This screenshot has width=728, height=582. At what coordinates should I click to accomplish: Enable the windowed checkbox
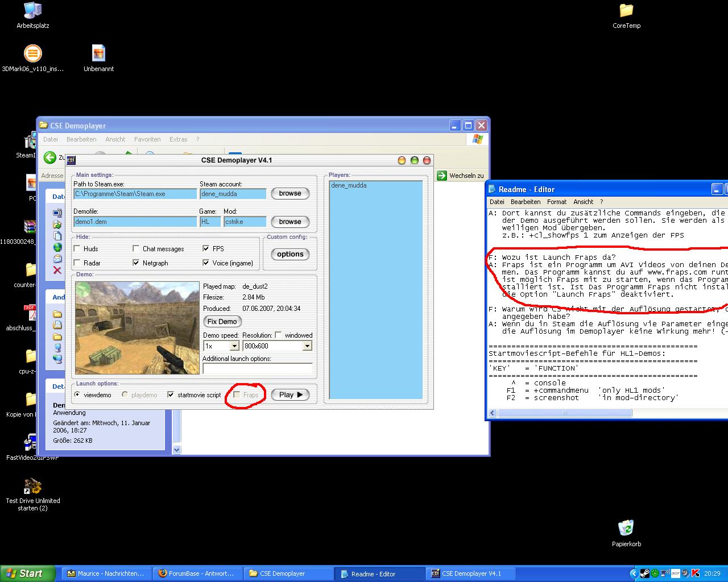(x=278, y=335)
